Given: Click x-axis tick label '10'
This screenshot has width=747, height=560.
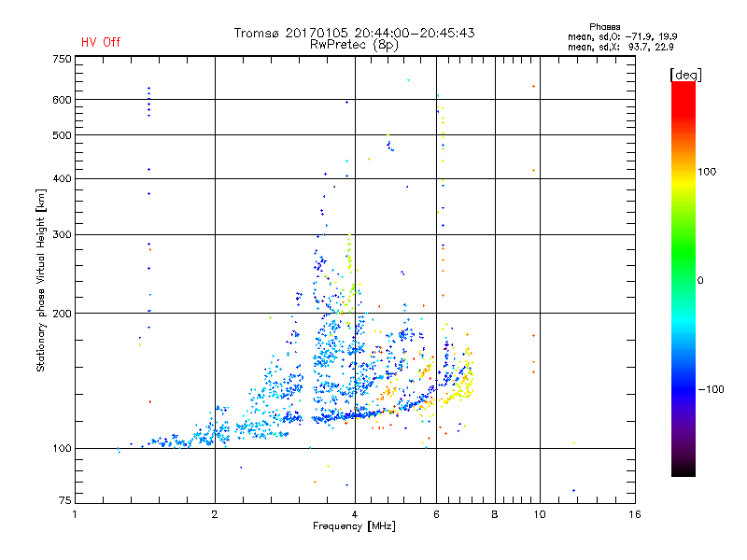Looking at the screenshot, I should pos(540,514).
